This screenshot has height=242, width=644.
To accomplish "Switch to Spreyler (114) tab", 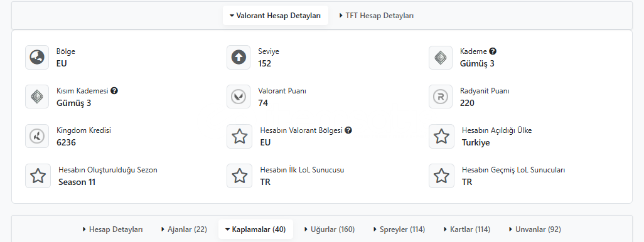I will pos(399,229).
